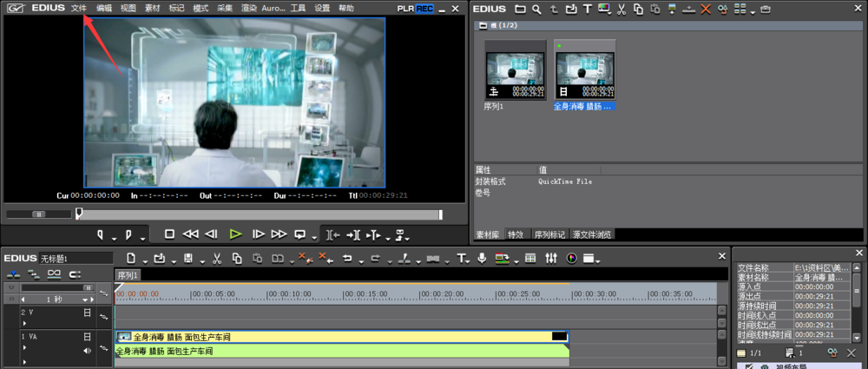Click the add title T icon in bin
Viewport: 868px width, 369px height.
(x=588, y=9)
